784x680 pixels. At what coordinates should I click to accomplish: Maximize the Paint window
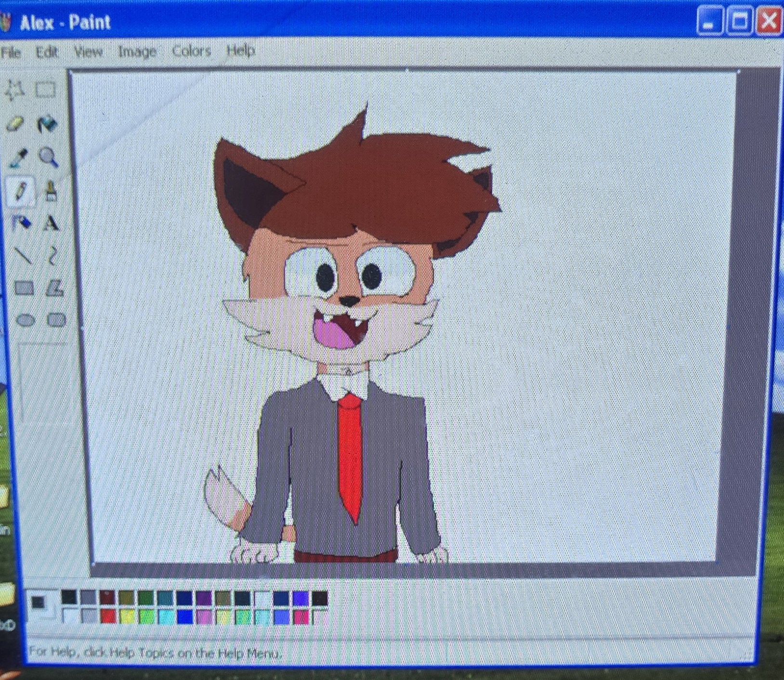pyautogui.click(x=739, y=21)
